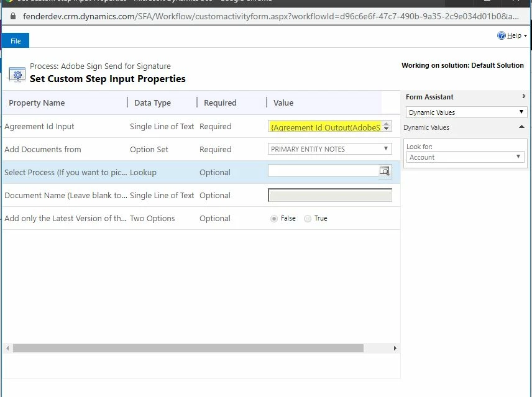Open the Look for Account dropdown
This screenshot has width=532, height=397.
click(465, 157)
